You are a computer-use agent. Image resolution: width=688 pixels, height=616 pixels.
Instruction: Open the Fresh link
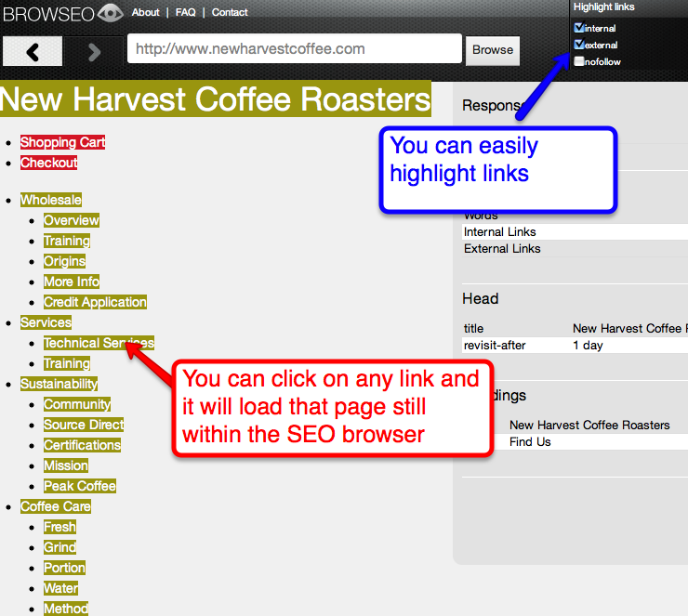coord(60,527)
